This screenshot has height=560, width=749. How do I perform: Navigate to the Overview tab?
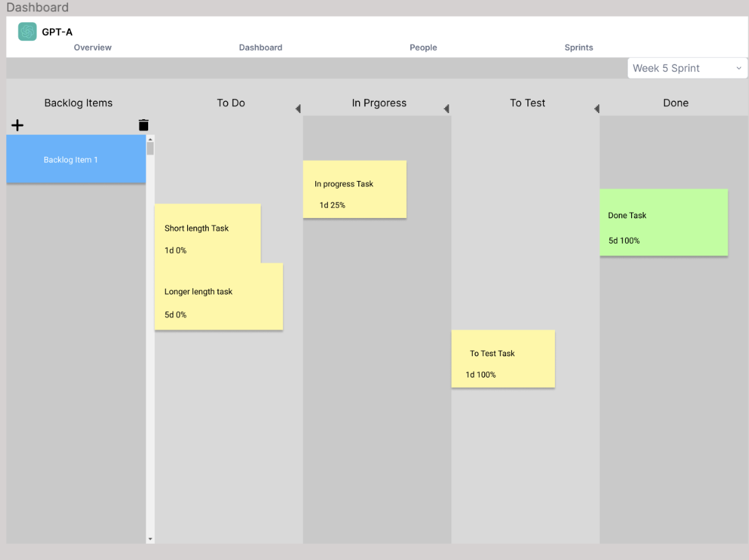(92, 47)
